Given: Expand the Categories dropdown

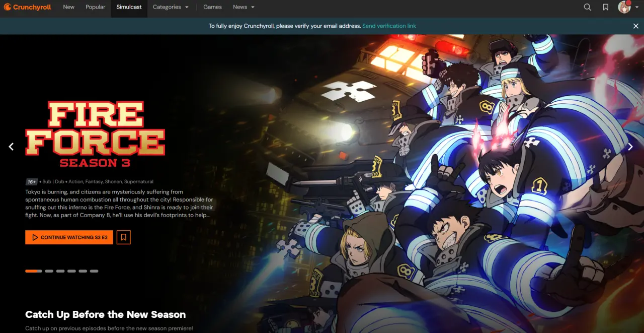Looking at the screenshot, I should [171, 7].
